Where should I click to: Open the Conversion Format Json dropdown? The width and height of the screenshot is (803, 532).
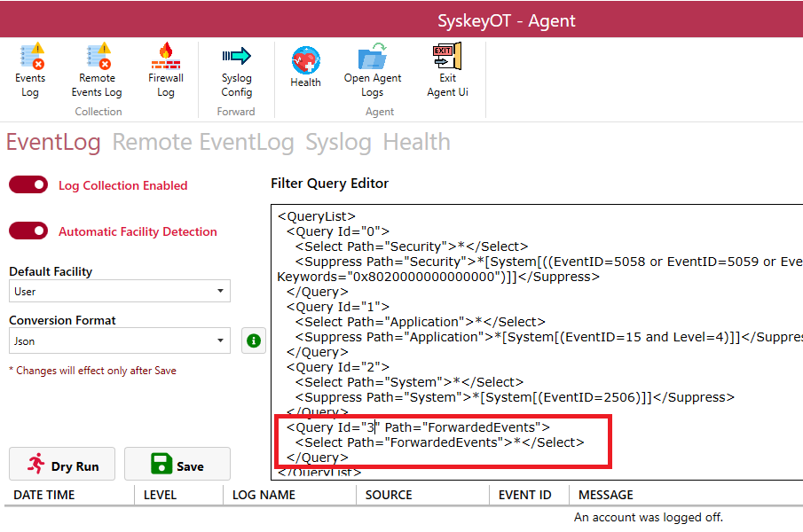119,340
